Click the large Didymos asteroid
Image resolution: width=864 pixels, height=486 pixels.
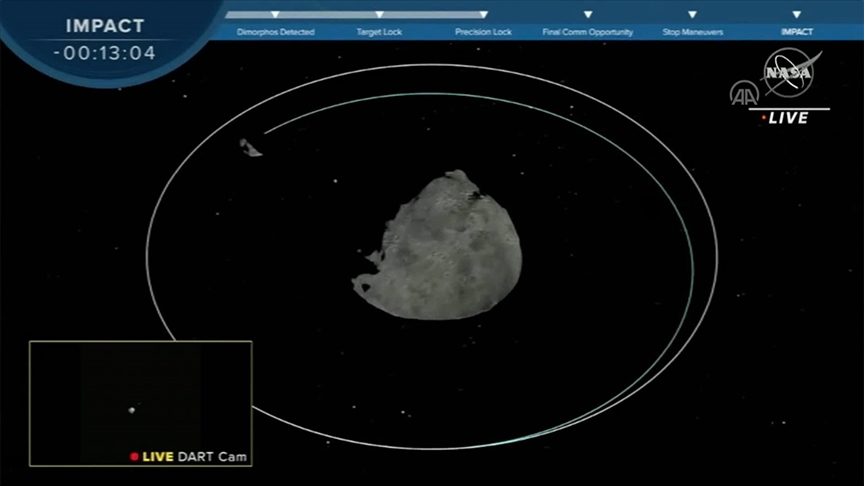pos(440,248)
